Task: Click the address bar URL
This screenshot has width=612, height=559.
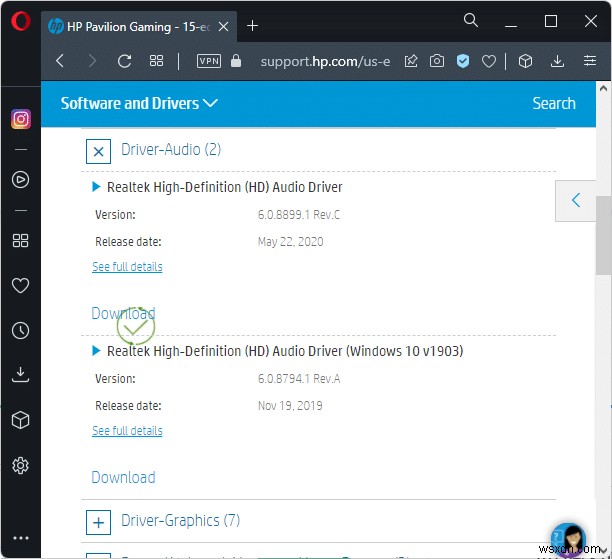Action: (325, 61)
